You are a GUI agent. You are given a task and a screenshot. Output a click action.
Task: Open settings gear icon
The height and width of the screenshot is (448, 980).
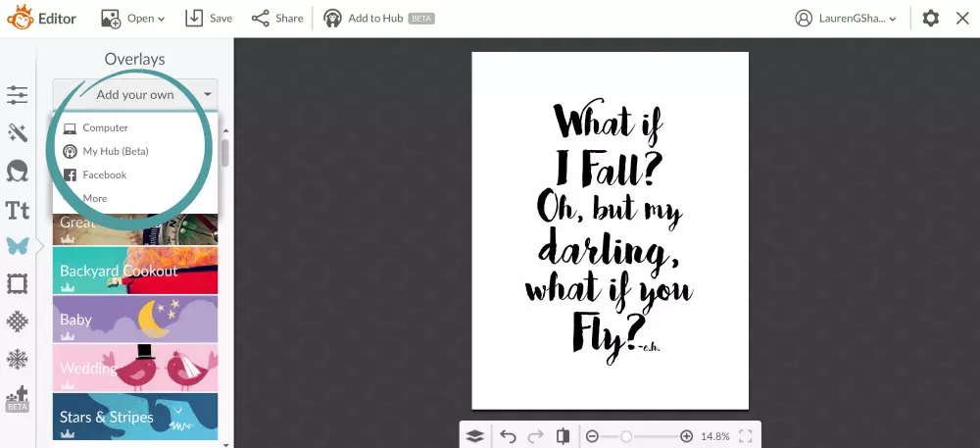931,19
